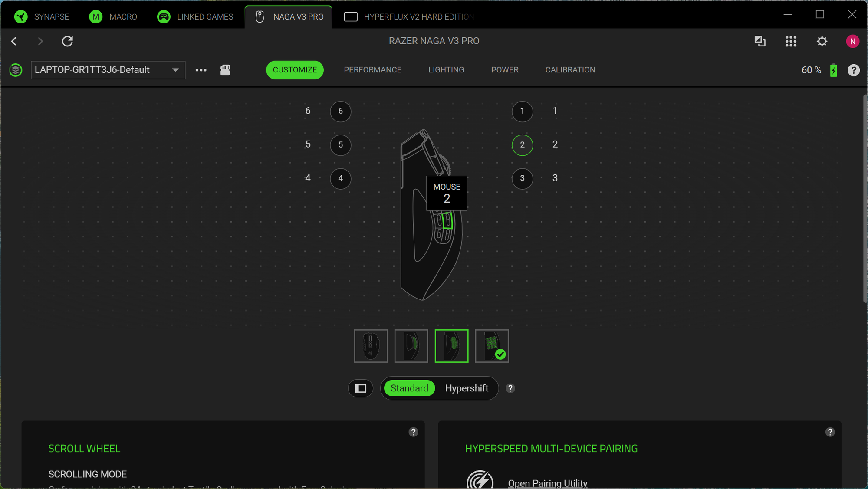Show the selected six-button side plate thumbnail

(x=451, y=346)
